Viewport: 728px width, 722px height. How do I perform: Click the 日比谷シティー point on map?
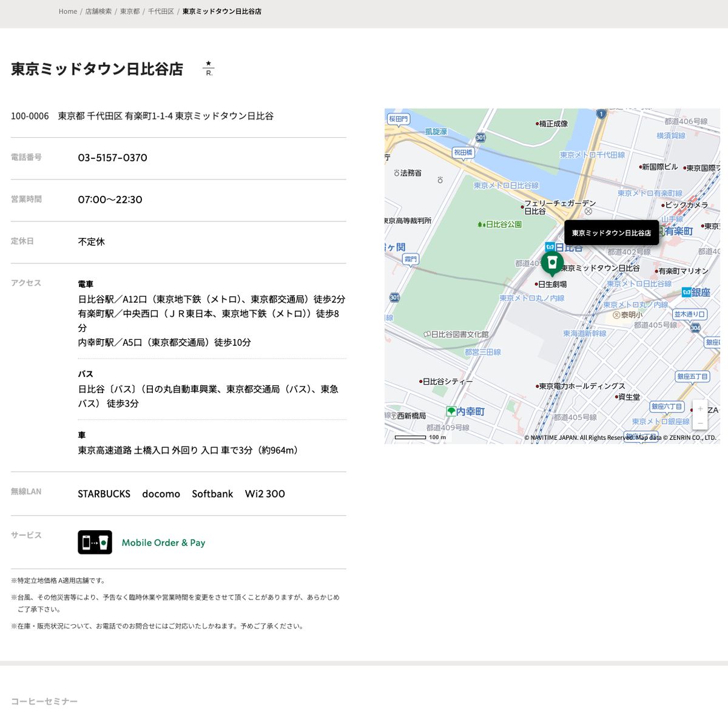click(446, 382)
